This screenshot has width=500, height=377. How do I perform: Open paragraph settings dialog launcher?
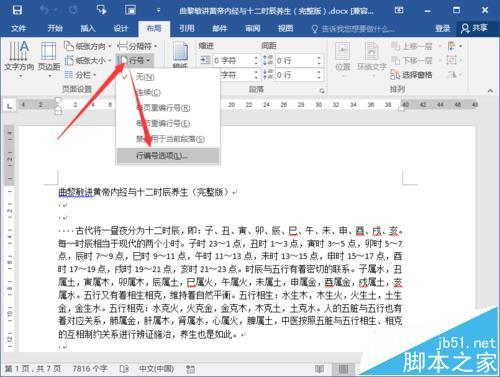[x=322, y=90]
